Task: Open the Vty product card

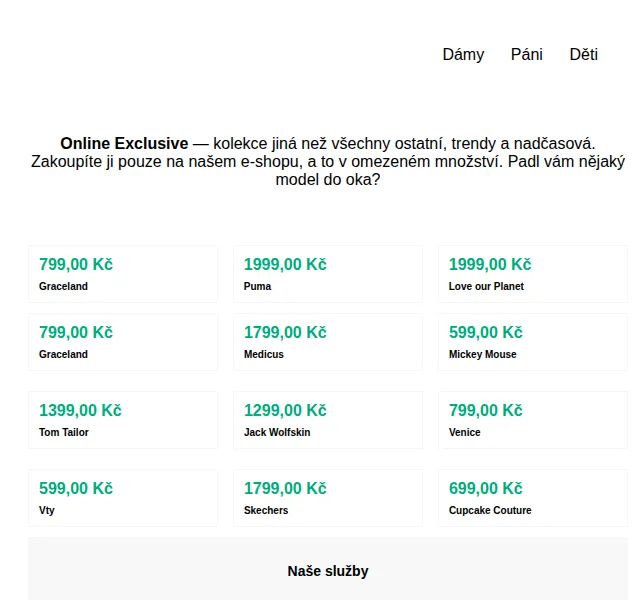Action: [123, 498]
